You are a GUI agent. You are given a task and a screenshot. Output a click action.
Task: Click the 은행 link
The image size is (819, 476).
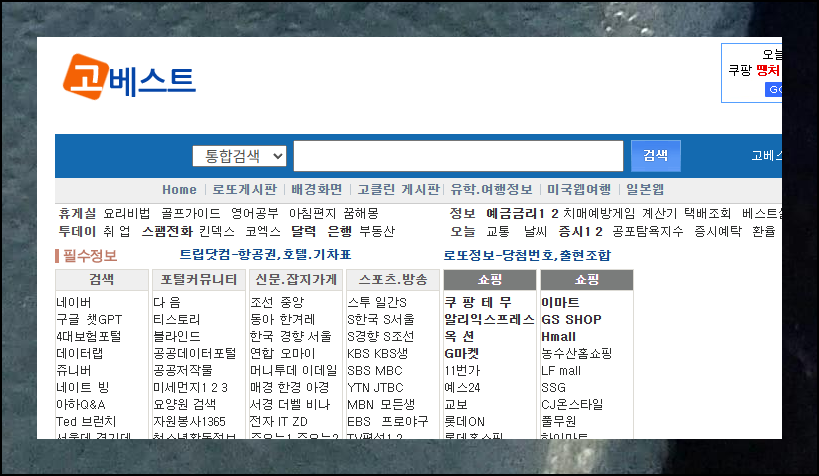coord(340,231)
